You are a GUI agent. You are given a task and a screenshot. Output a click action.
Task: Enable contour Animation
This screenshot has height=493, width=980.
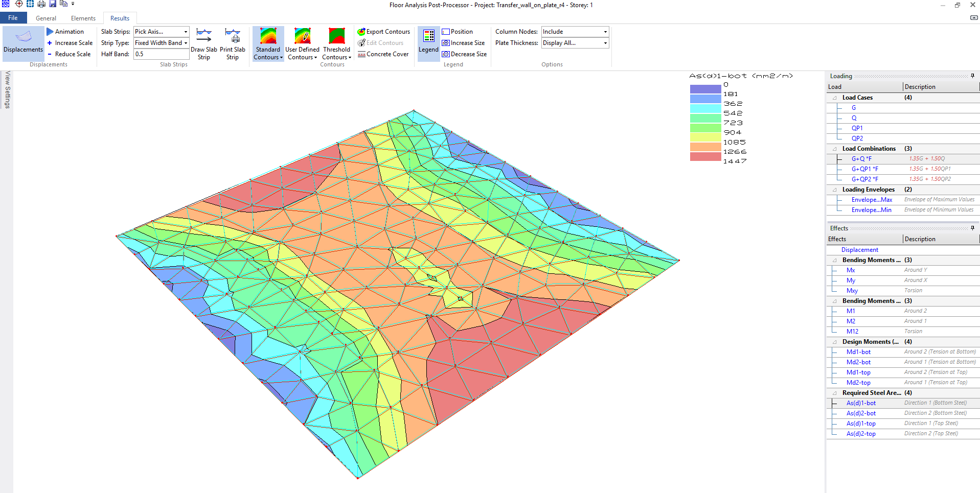[x=66, y=31]
